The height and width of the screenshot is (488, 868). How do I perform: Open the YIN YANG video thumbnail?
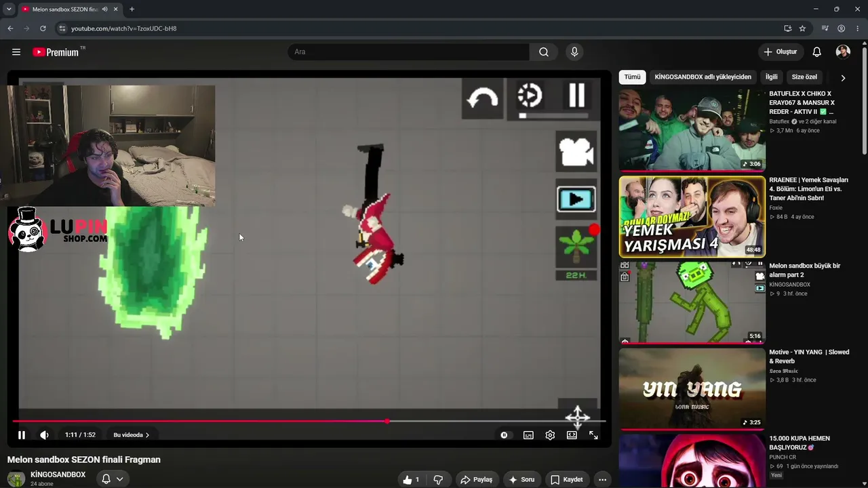(692, 389)
